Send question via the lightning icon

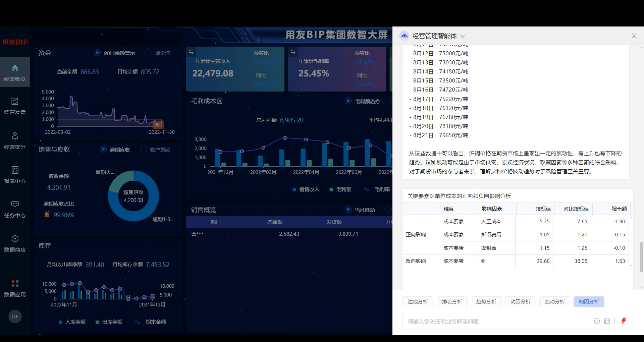click(x=624, y=321)
